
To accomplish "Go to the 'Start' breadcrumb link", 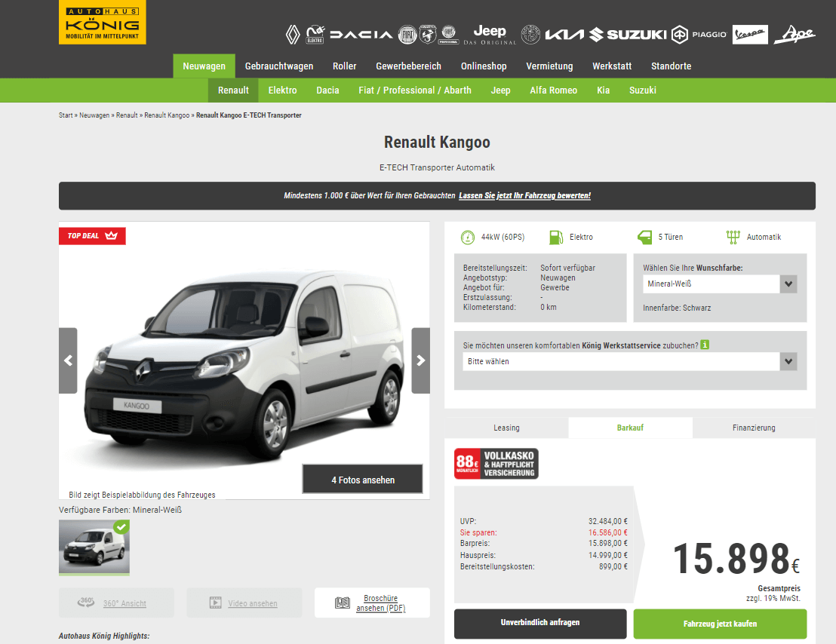I will (66, 115).
